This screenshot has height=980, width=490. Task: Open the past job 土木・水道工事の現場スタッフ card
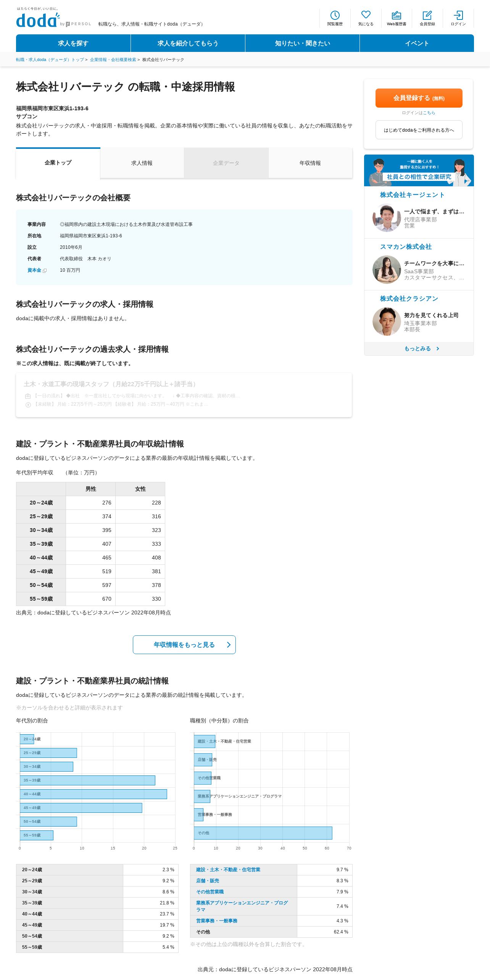point(184,395)
